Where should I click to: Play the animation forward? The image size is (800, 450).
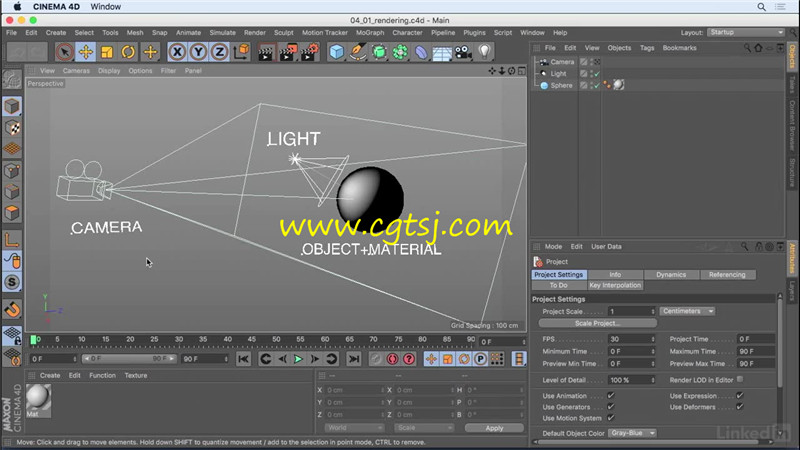pyautogui.click(x=298, y=359)
